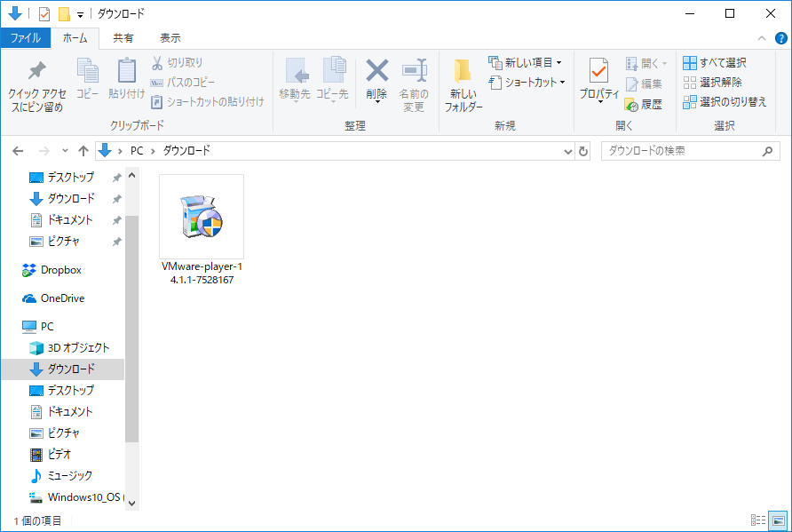792x532 pixels.
Task: Select the VMware-player installer file
Action: 202,230
